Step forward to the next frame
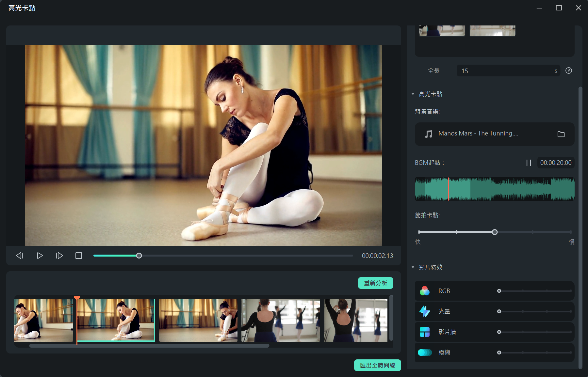 (59, 256)
